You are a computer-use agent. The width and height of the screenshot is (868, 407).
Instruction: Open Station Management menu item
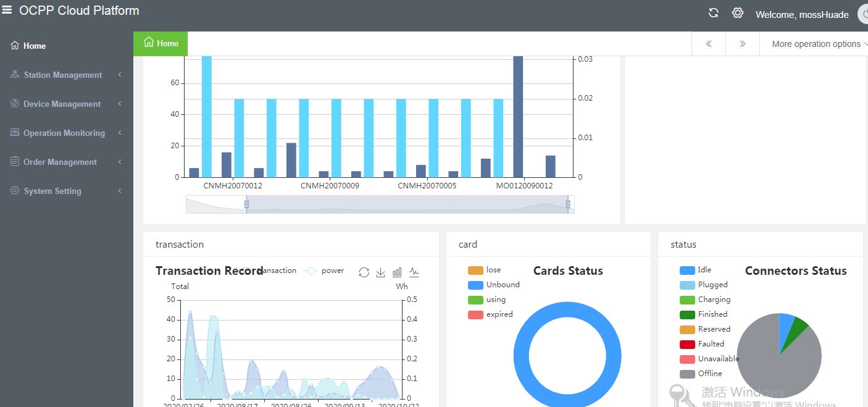click(x=67, y=75)
